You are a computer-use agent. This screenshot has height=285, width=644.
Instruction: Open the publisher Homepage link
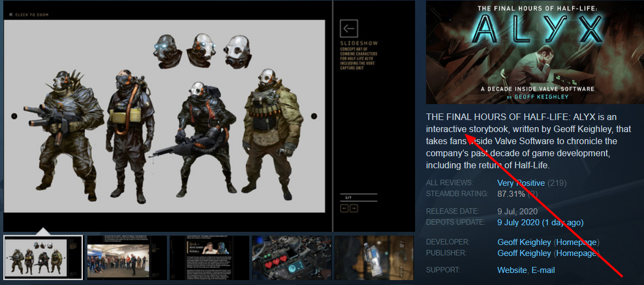pyautogui.click(x=576, y=253)
